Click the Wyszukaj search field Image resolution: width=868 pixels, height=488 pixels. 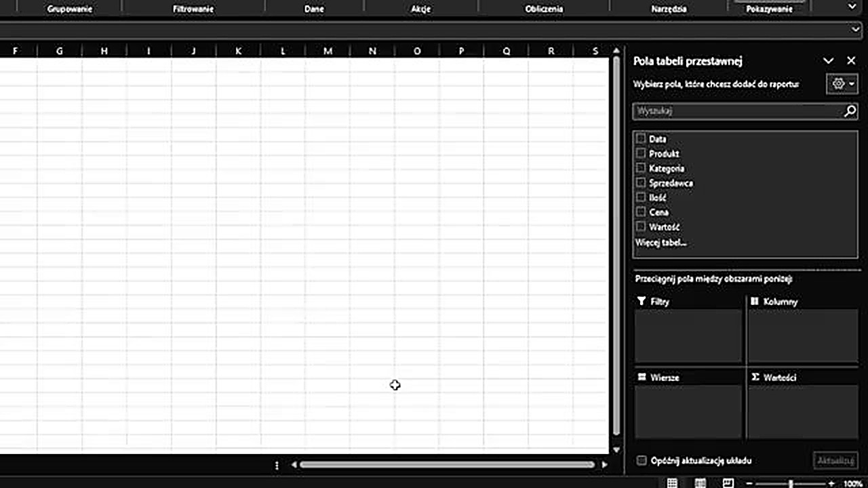point(736,111)
